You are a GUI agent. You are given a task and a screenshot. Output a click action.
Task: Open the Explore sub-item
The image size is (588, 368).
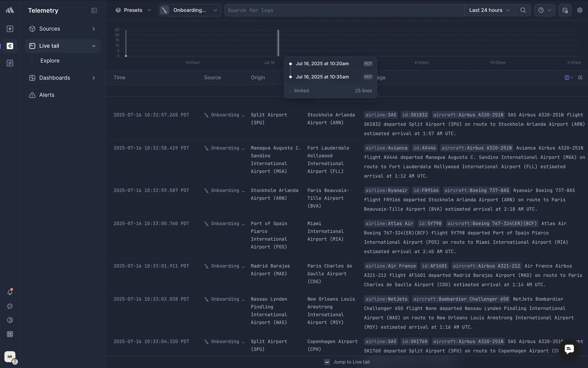[x=50, y=61]
